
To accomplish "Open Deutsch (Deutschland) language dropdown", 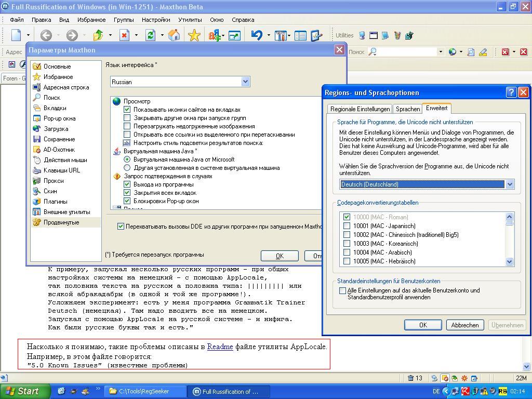I will [510, 184].
